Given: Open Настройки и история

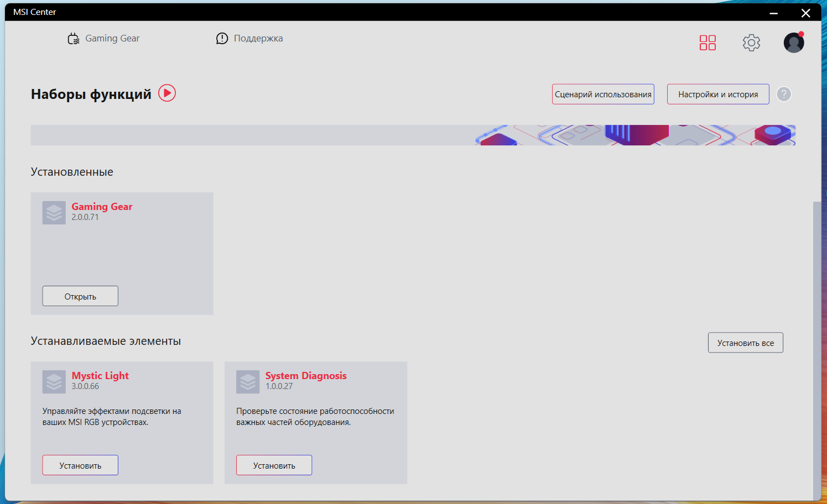Looking at the screenshot, I should (718, 94).
